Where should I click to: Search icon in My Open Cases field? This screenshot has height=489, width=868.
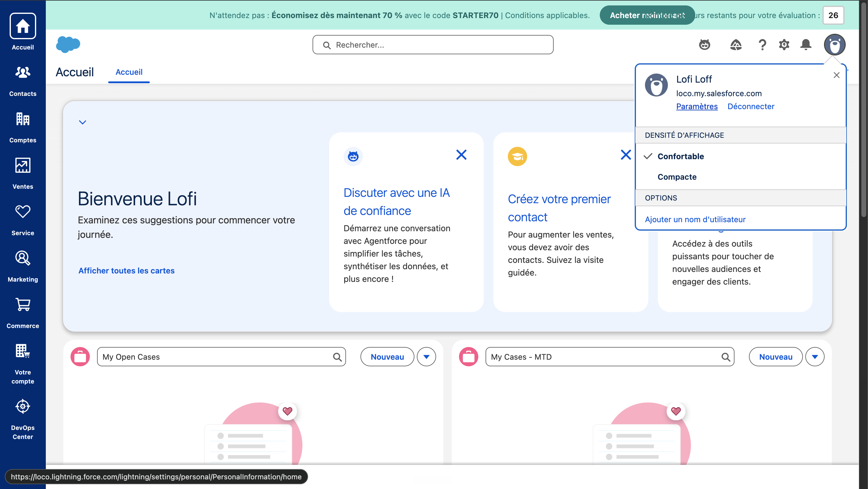tap(337, 357)
